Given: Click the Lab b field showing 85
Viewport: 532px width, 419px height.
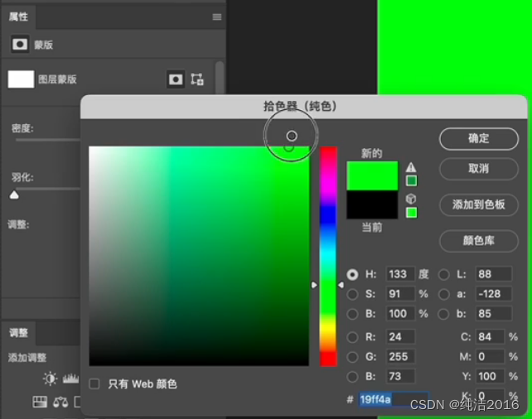Looking at the screenshot, I should click(x=493, y=314).
